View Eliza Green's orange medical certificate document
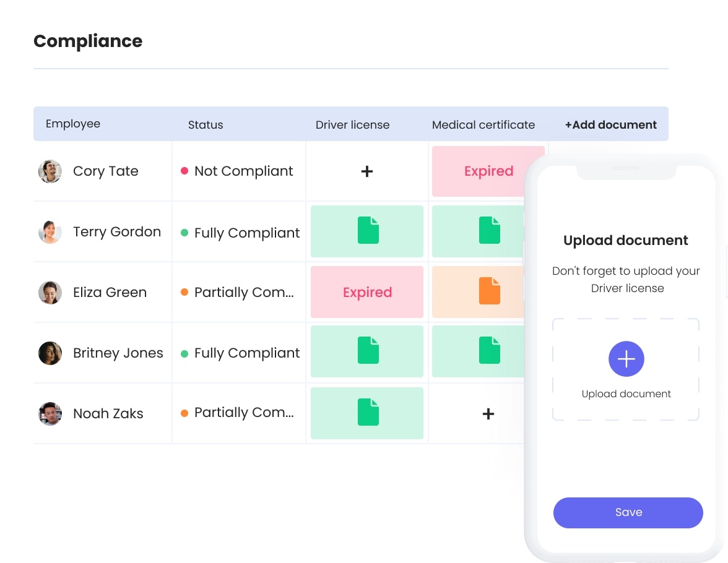The image size is (728, 563). tap(488, 291)
